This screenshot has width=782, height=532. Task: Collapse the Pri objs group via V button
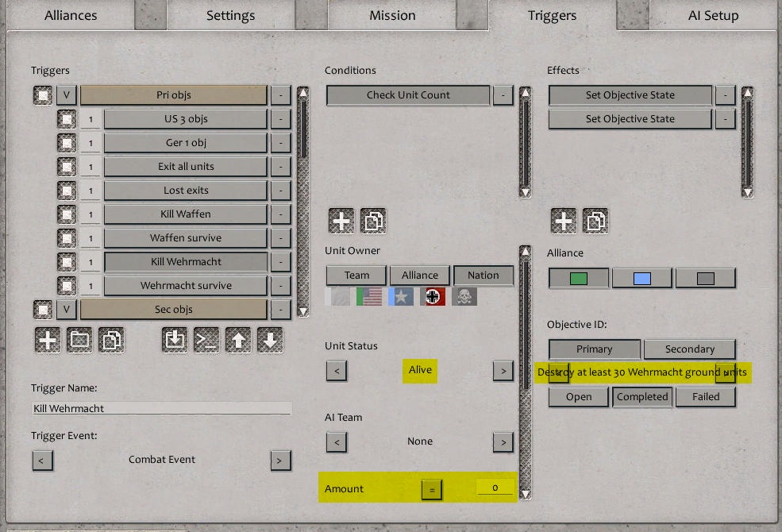point(67,94)
